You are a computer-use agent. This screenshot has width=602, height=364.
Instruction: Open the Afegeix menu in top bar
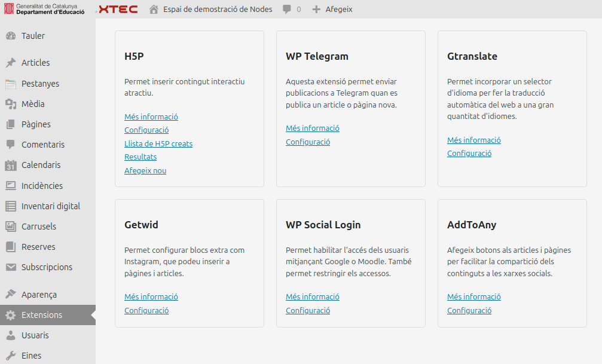[332, 9]
